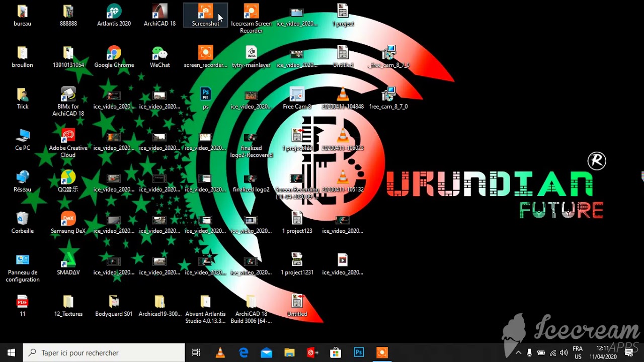
Task: Open the Réseau network icon
Action: coord(22,182)
